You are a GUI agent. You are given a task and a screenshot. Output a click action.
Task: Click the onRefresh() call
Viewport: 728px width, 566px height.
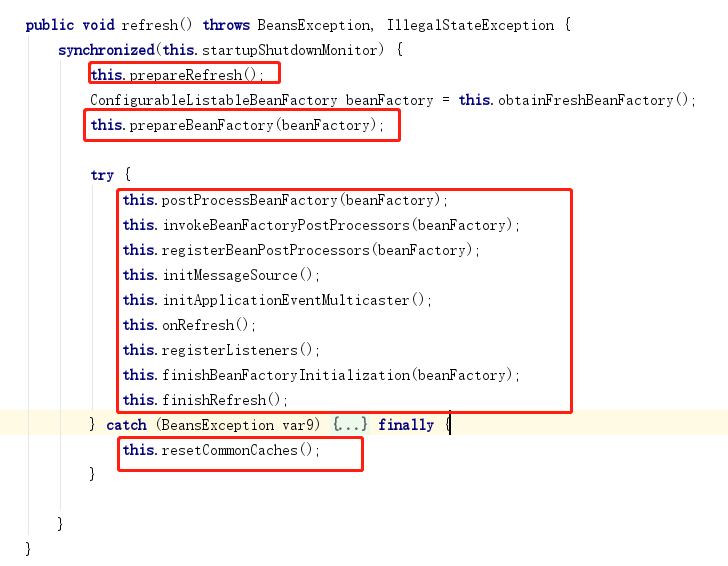pyautogui.click(x=205, y=325)
